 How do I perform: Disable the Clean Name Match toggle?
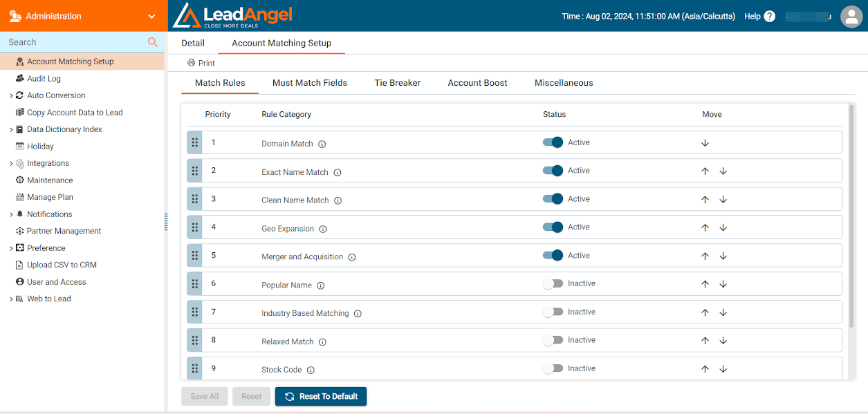point(553,199)
